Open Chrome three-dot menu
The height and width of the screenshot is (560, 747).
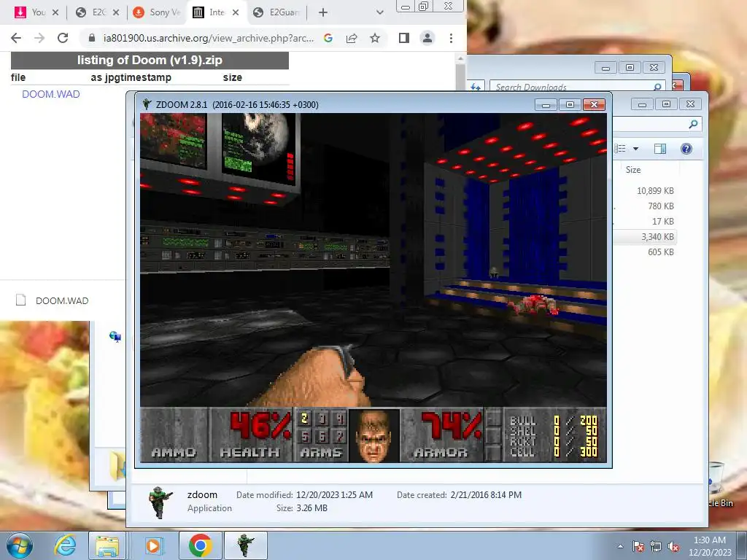click(x=451, y=38)
